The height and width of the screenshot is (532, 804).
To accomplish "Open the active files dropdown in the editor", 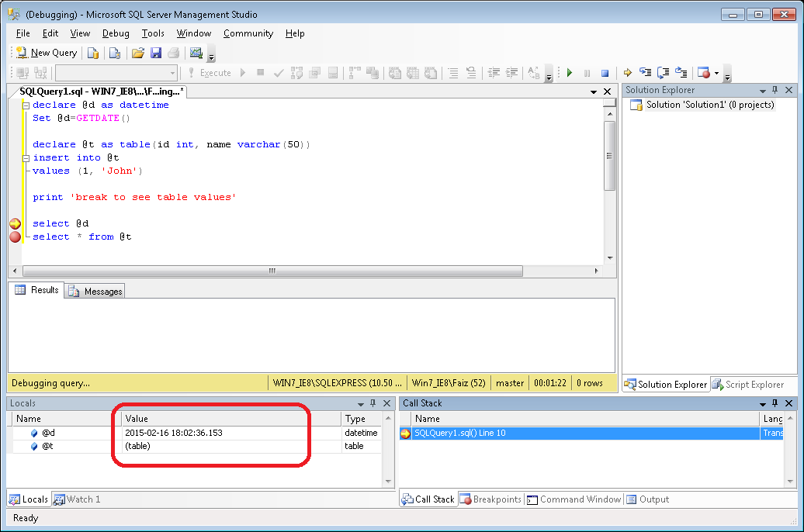I will click(593, 92).
